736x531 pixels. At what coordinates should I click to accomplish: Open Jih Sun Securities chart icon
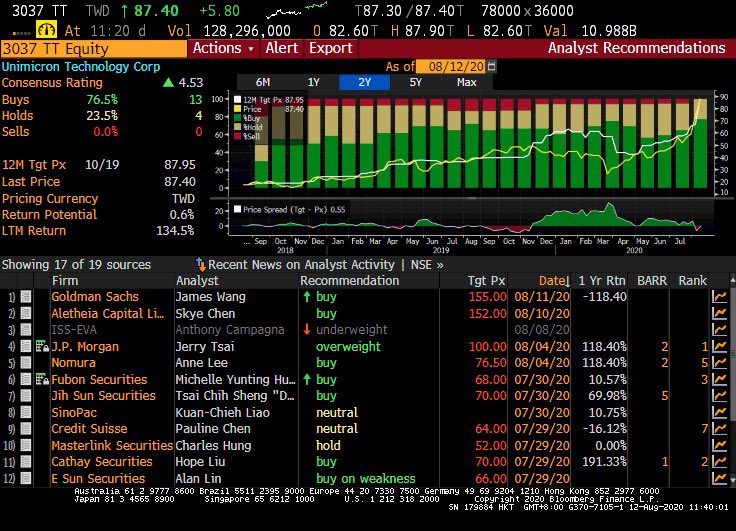pyautogui.click(x=719, y=396)
